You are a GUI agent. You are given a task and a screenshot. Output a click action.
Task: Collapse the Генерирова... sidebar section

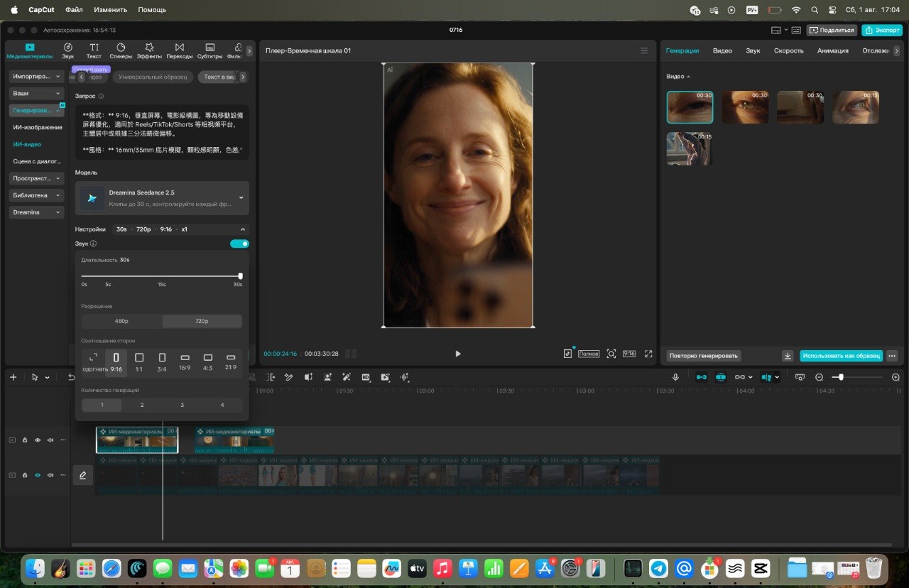point(37,110)
